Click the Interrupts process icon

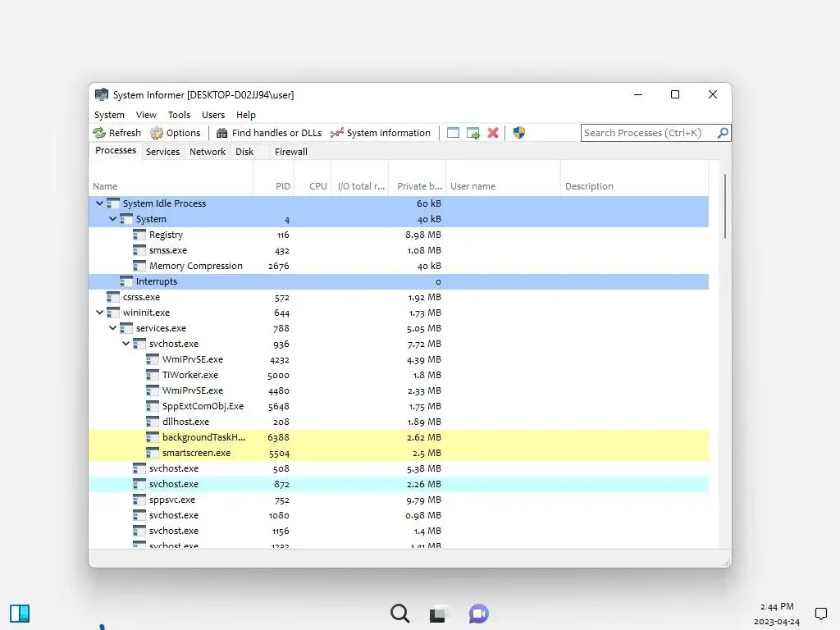(126, 281)
